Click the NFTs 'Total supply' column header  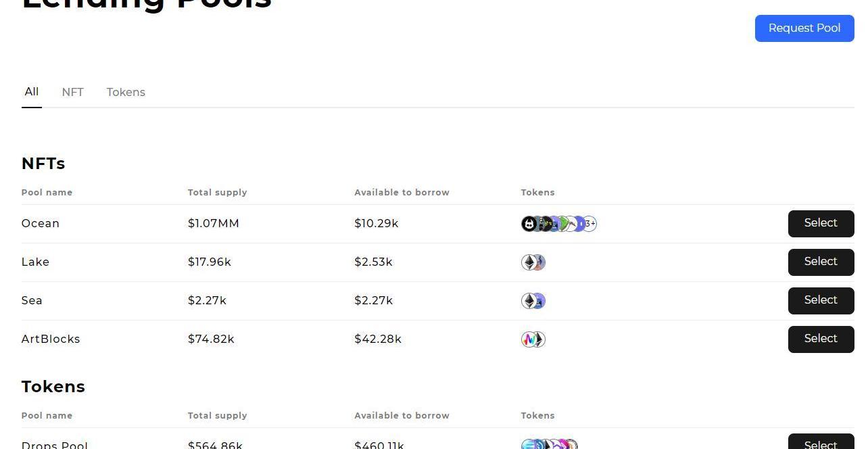coord(218,193)
